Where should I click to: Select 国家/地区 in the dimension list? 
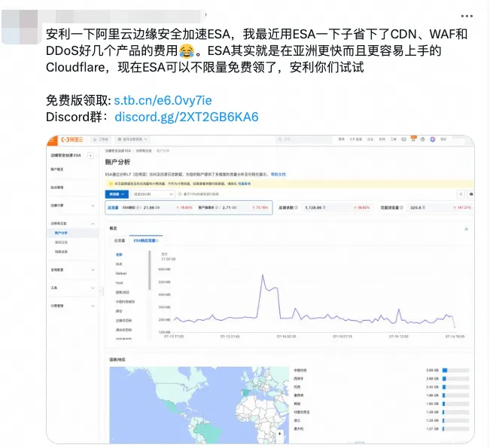click(x=122, y=292)
